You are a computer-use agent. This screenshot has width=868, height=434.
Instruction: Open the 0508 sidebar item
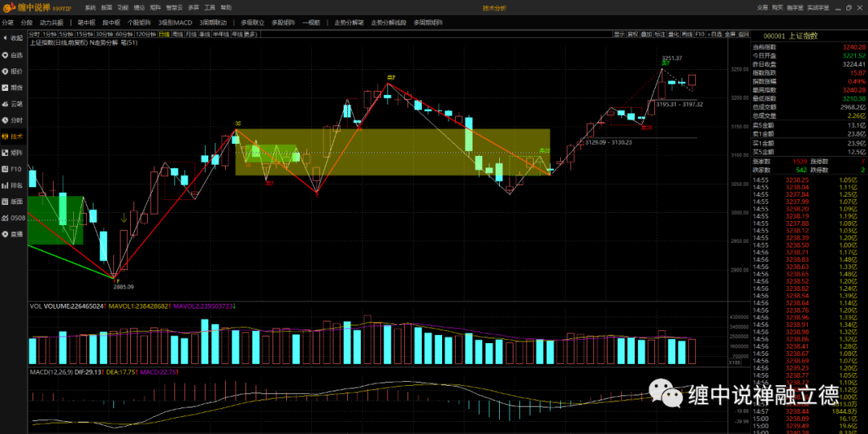pos(12,218)
